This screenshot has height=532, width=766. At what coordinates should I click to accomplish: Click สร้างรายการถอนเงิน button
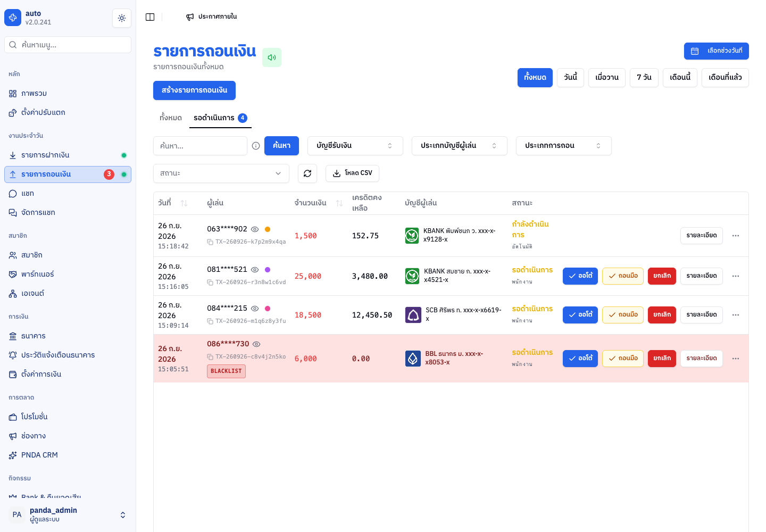[x=194, y=90]
